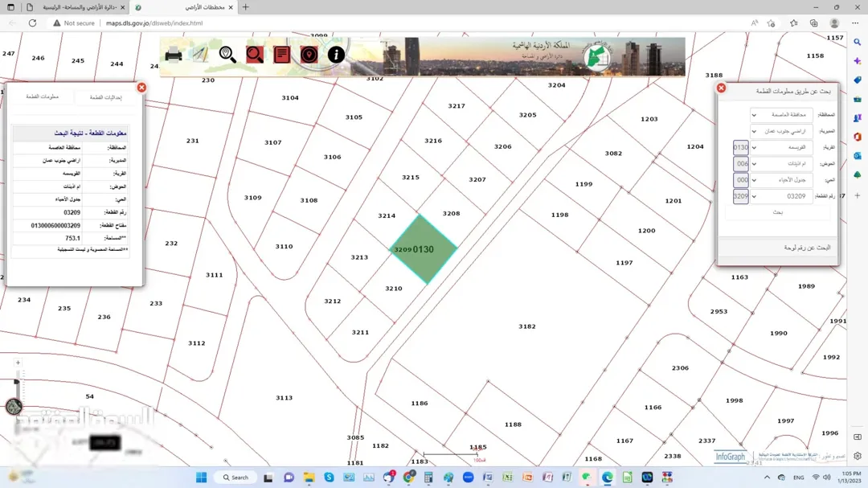Open the magnifier identify tool
868x488 pixels.
click(227, 55)
